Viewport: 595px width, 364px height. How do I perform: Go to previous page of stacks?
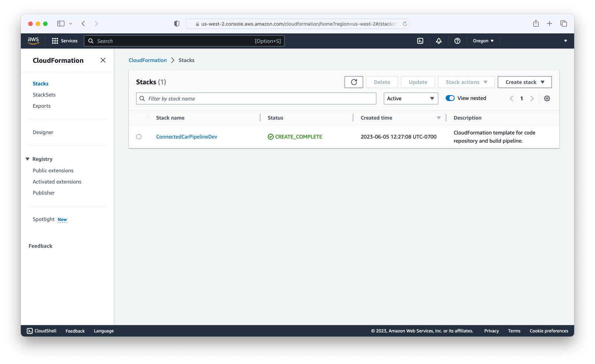(x=511, y=98)
